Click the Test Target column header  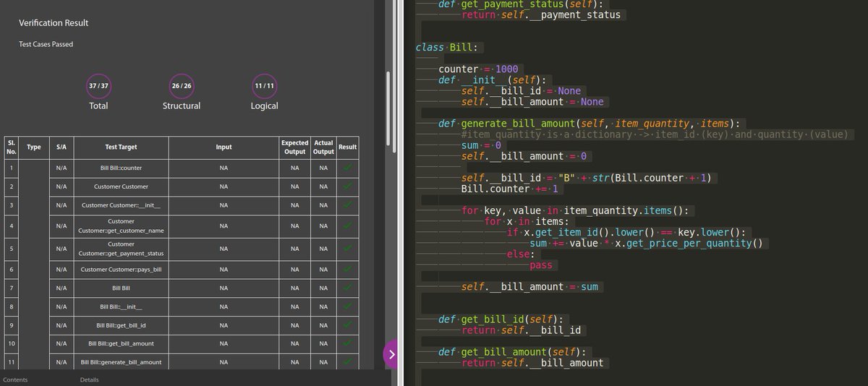[121, 147]
